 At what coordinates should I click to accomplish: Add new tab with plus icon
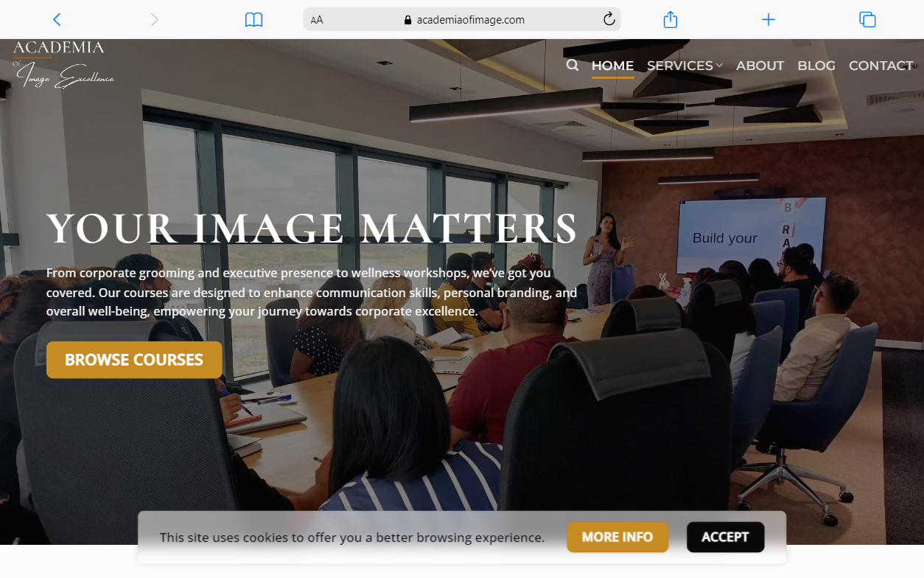click(769, 20)
